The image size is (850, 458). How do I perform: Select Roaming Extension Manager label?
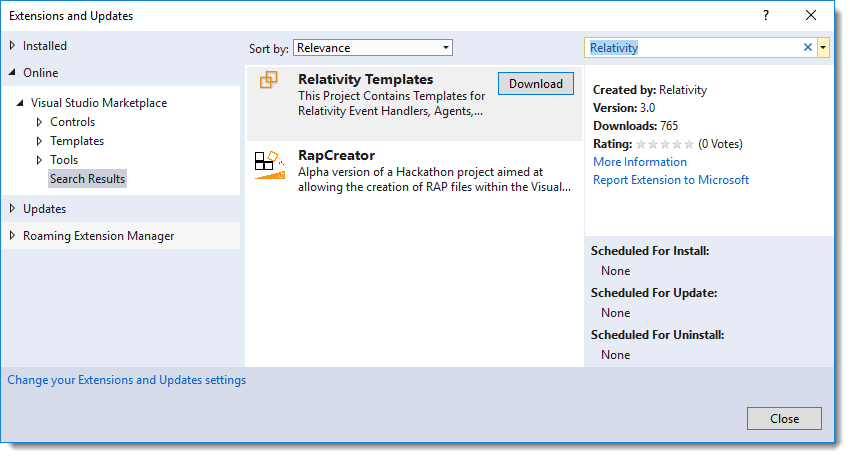[x=99, y=236]
